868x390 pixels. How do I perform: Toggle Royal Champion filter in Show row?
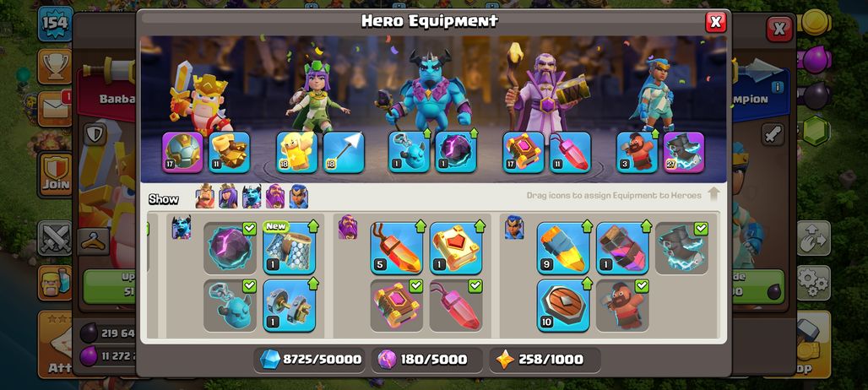298,197
